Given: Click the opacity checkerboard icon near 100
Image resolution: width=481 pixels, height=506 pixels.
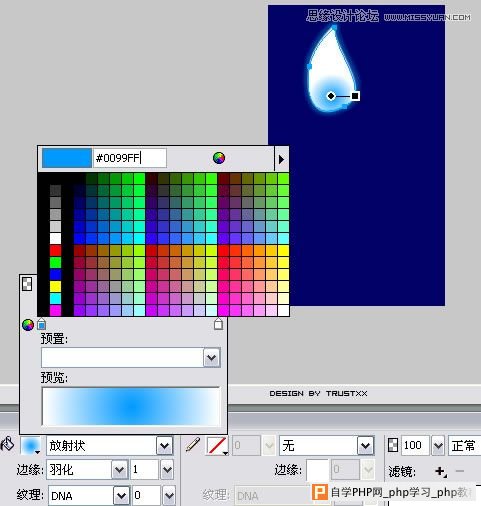Looking at the screenshot, I should tap(393, 445).
